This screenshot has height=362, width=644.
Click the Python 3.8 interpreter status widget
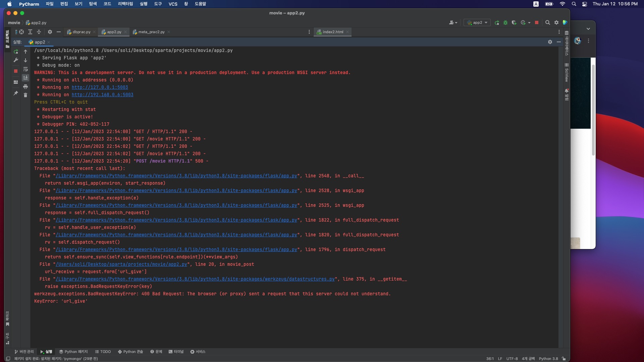tap(548, 359)
